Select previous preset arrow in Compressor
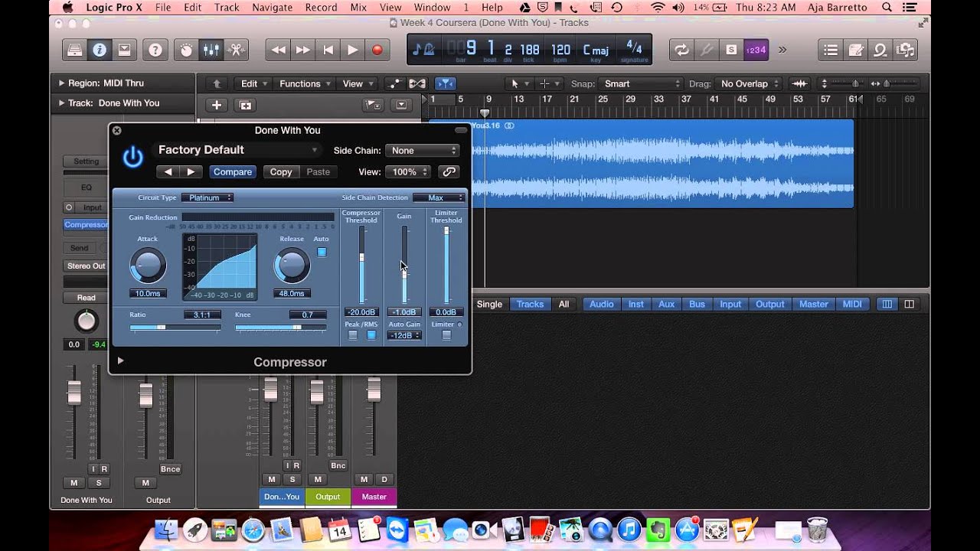Viewport: 980px width, 551px height. click(x=168, y=171)
